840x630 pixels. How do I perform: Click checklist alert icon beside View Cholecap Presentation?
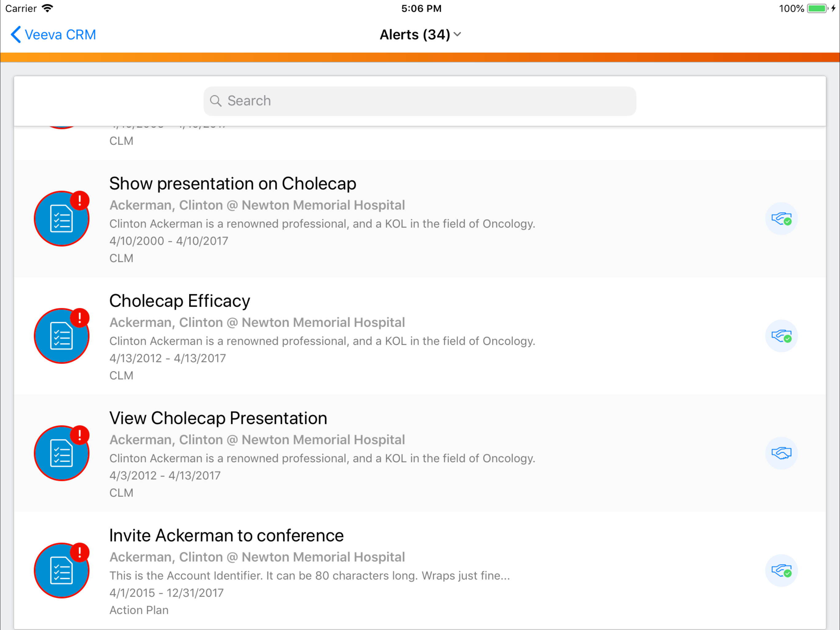(x=61, y=453)
